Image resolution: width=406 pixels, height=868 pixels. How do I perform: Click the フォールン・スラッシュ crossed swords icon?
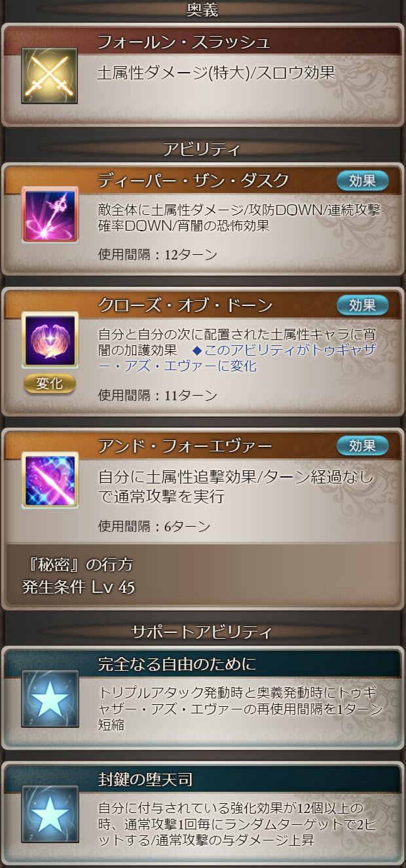[x=49, y=75]
